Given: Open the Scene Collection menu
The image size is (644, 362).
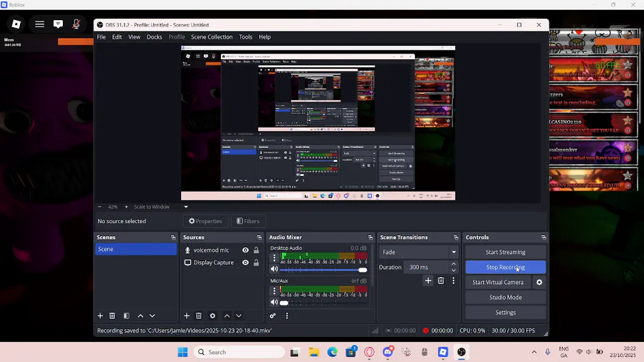Looking at the screenshot, I should point(212,37).
